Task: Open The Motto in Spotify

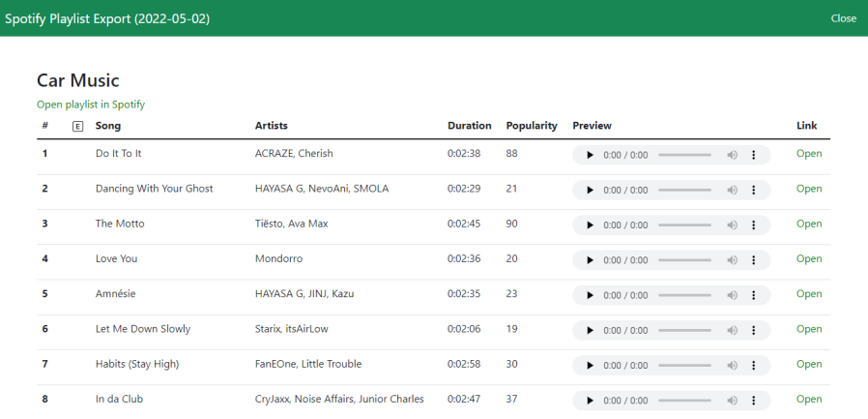Action: pos(809,224)
